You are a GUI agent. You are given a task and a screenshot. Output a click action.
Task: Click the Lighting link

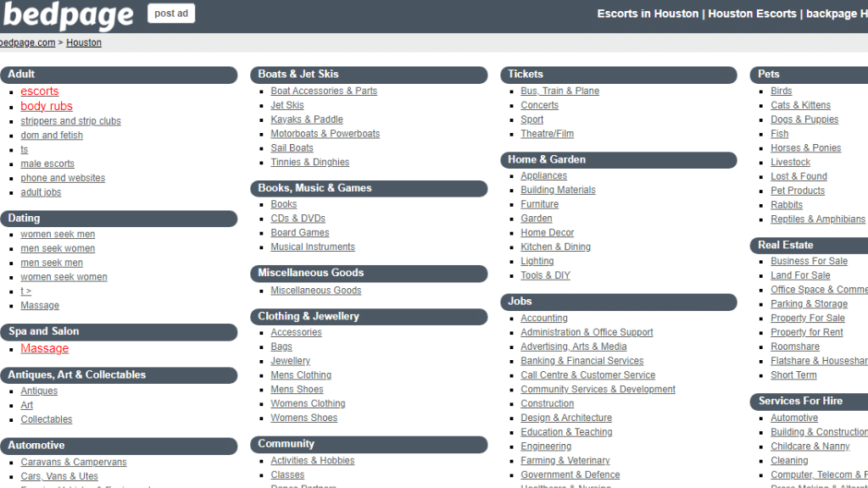click(537, 261)
